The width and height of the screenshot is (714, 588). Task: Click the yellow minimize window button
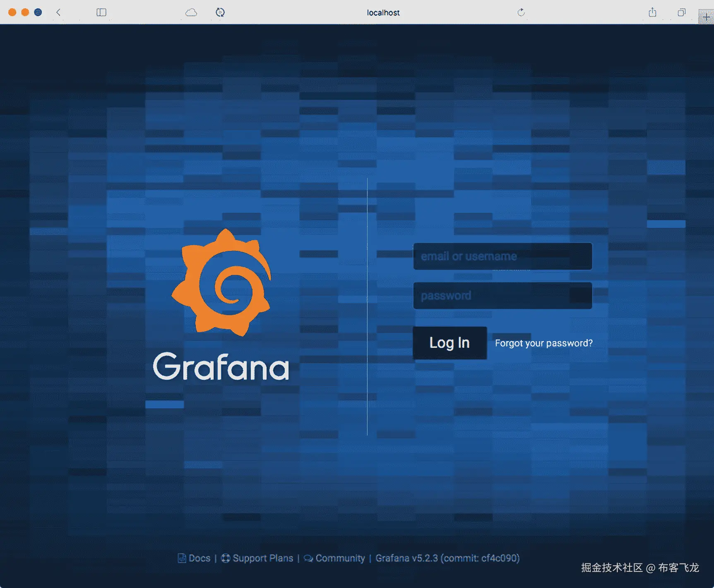[25, 12]
